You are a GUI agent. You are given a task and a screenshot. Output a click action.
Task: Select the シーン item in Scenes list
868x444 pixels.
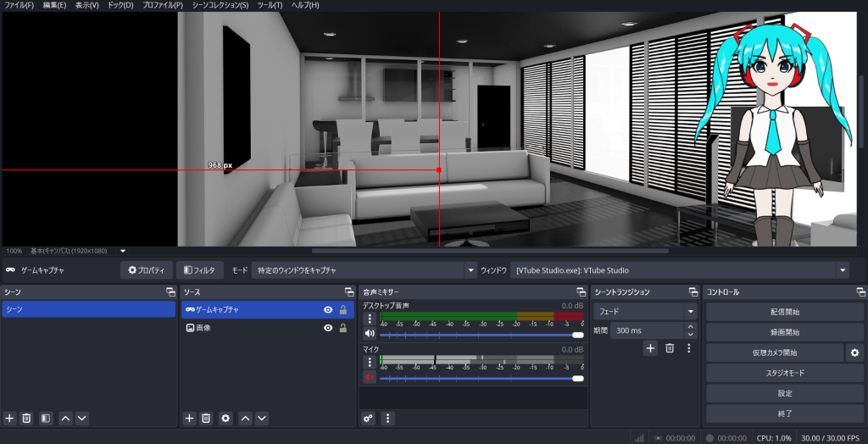point(88,309)
